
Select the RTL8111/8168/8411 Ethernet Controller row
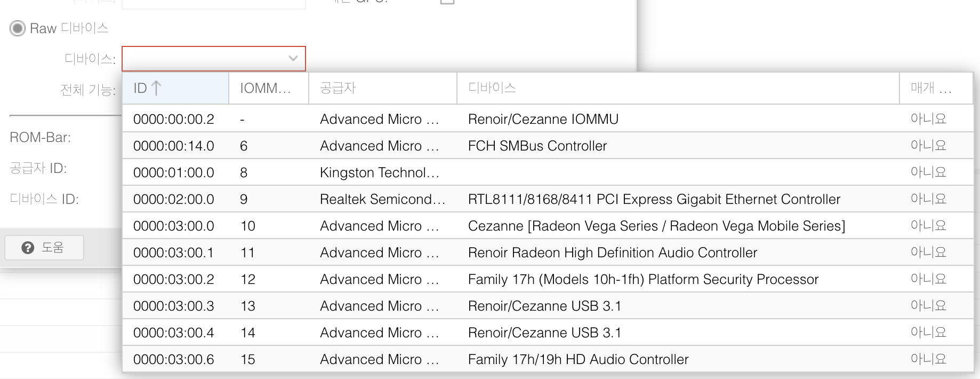point(548,199)
